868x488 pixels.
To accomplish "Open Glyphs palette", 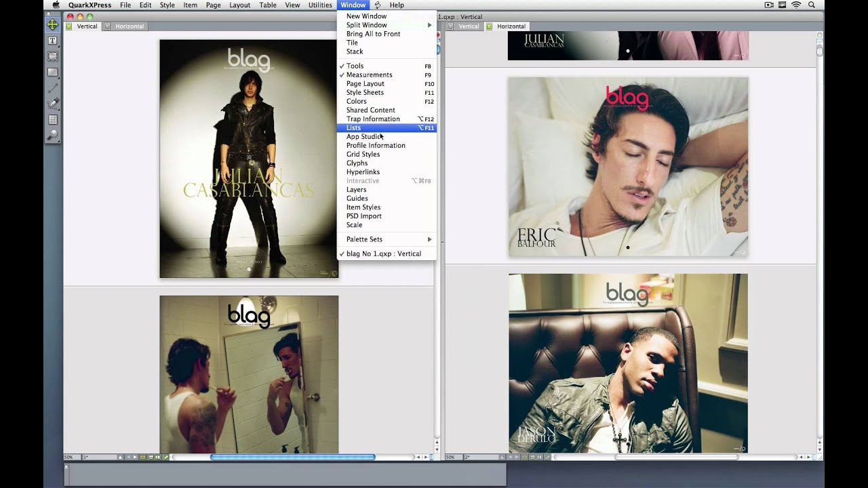I will click(x=387, y=163).
